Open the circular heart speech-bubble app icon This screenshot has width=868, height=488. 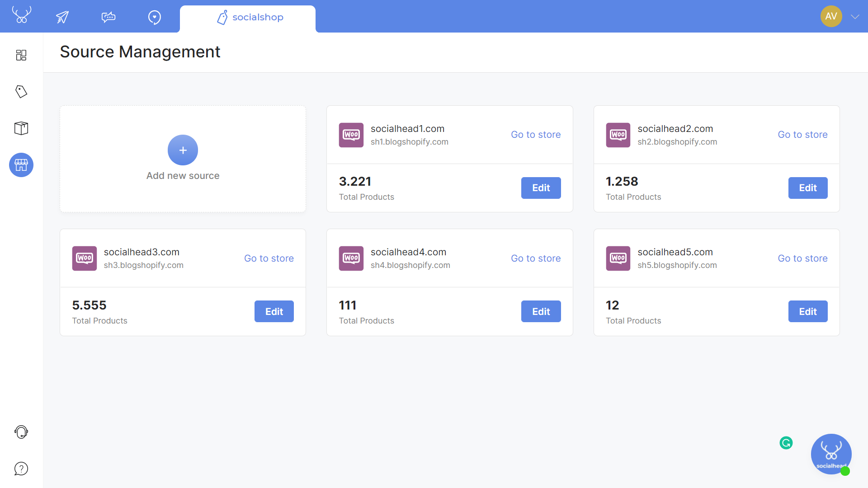[x=155, y=17]
